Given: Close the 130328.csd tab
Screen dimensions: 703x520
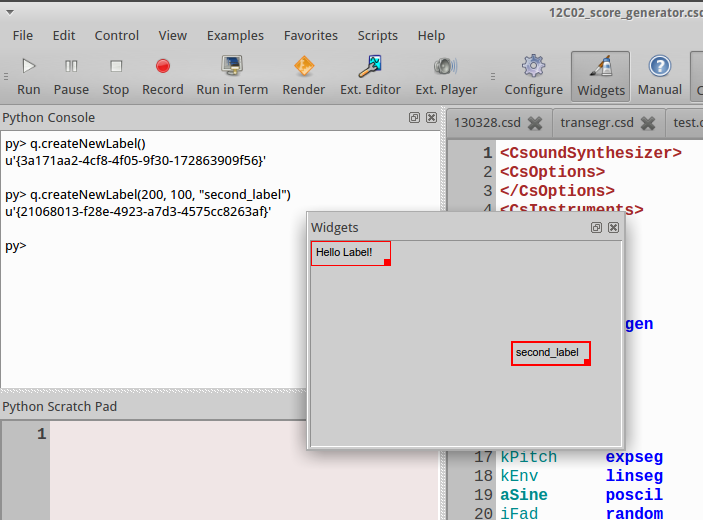Looking at the screenshot, I should 535,123.
